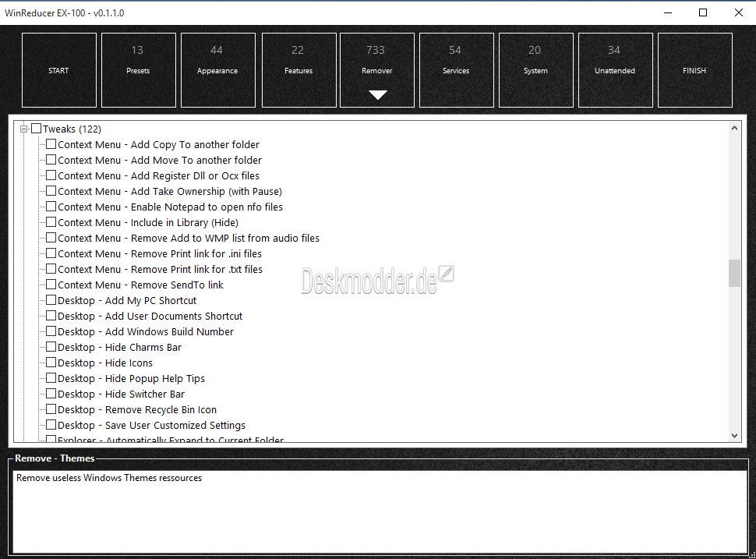This screenshot has height=559, width=756.
Task: Click the tree list scroll-up arrow
Action: coord(734,129)
